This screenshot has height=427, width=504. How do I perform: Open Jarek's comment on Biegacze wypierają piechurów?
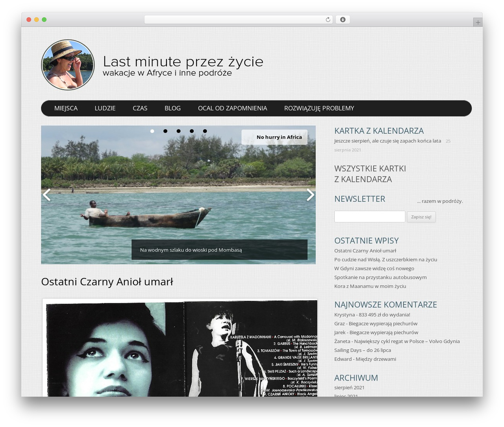click(x=376, y=332)
